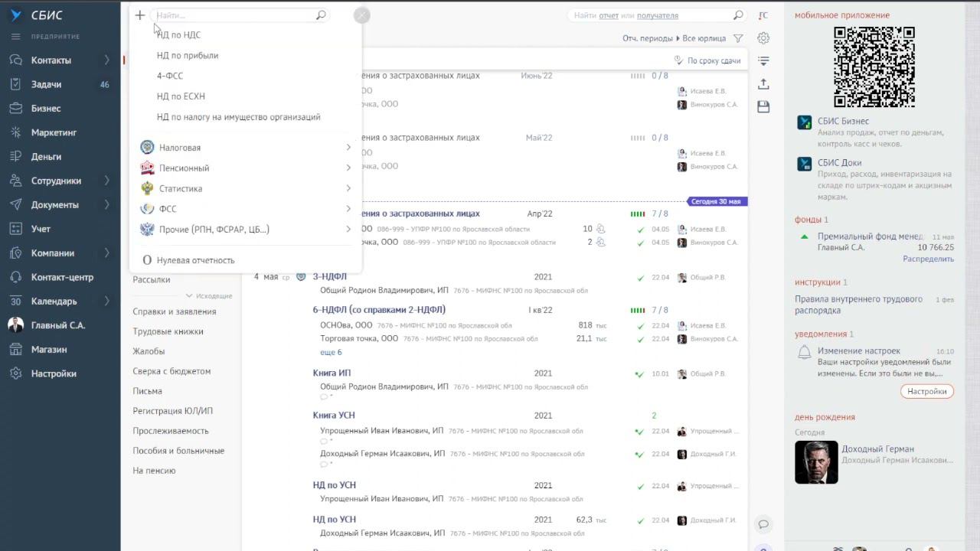The image size is (980, 551).
Task: Open Деньги section in sidebar
Action: pos(46,157)
